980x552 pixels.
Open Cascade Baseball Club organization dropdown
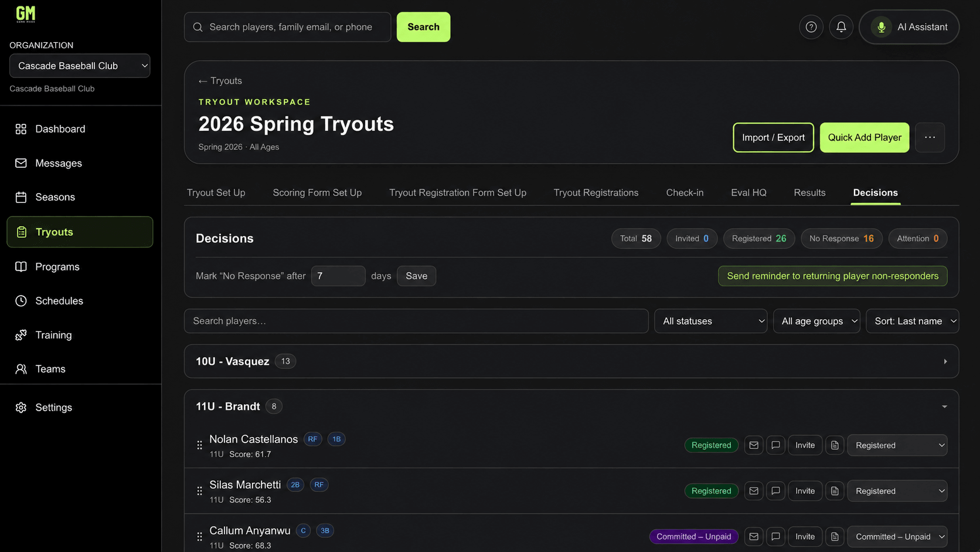[x=80, y=66]
